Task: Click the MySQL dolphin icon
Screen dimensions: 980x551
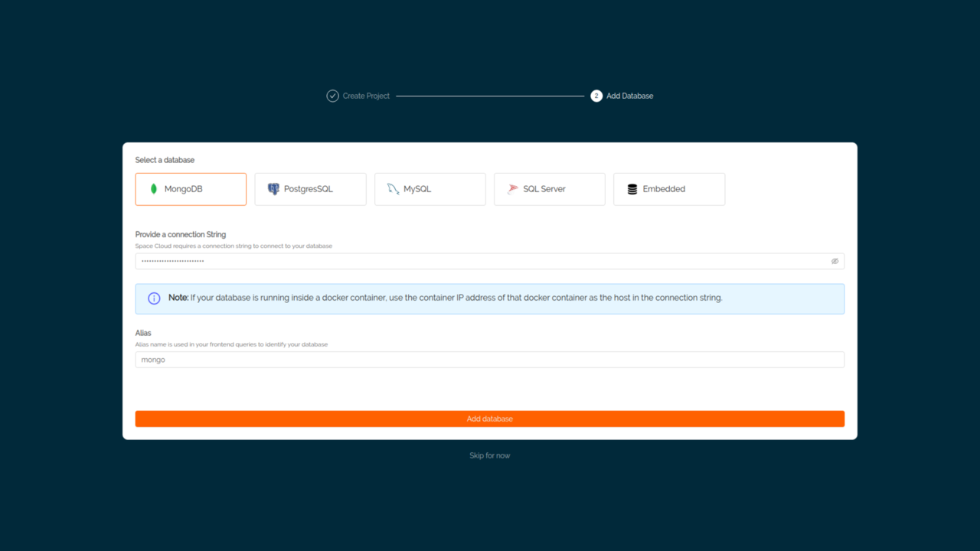Action: click(392, 188)
